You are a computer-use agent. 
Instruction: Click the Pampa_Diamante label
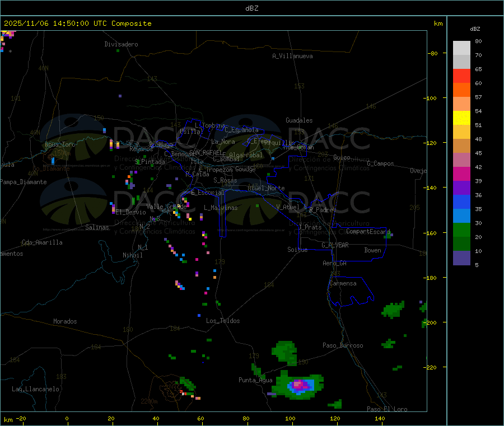coord(24,182)
